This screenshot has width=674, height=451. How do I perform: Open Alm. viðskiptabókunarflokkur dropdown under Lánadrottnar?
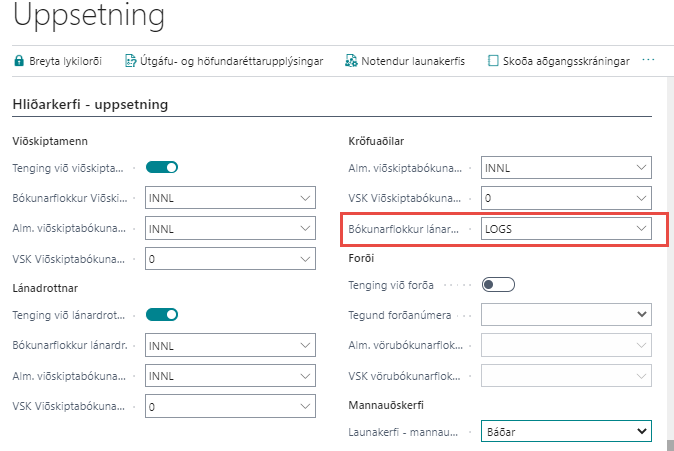coord(305,376)
